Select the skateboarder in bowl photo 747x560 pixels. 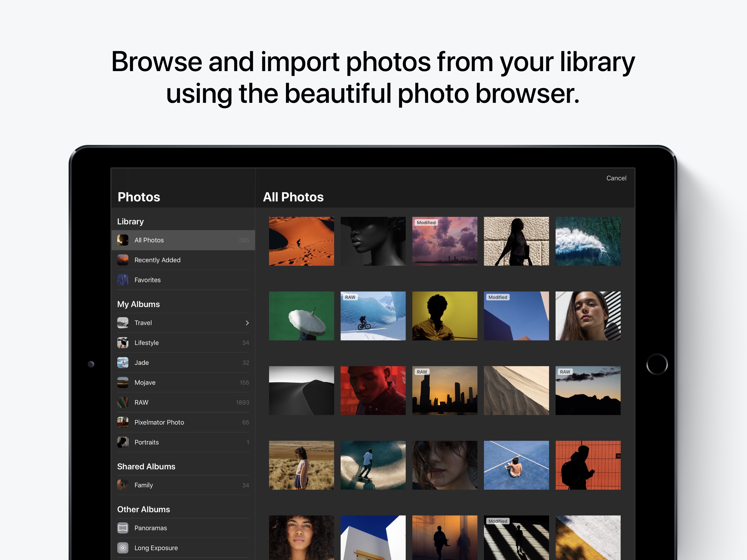pos(373,465)
